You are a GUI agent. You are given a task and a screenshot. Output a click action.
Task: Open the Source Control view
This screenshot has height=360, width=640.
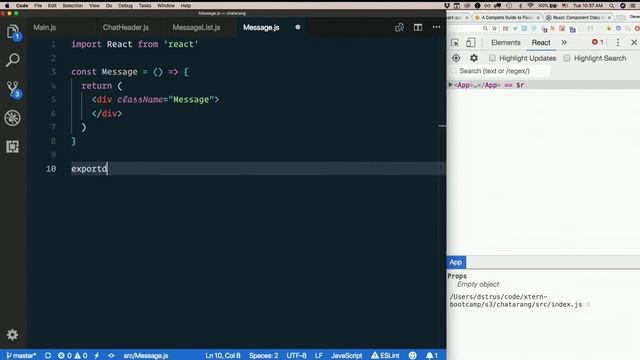tap(13, 89)
